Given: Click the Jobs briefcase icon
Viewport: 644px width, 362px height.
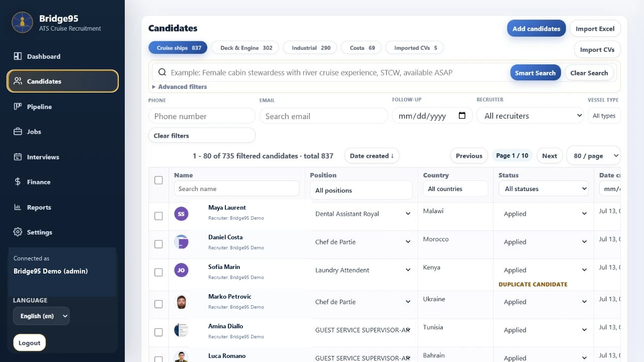Looking at the screenshot, I should pos(18,132).
